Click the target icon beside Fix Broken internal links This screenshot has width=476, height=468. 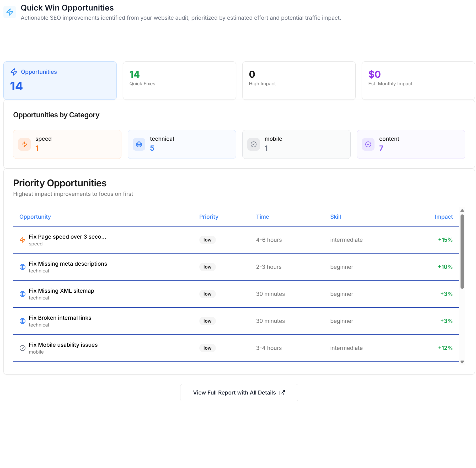click(23, 321)
